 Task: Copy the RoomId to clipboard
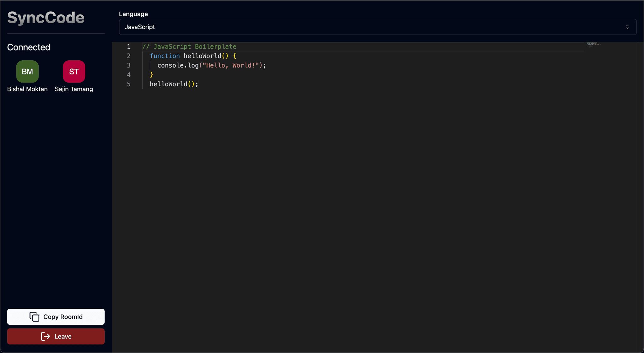pyautogui.click(x=56, y=317)
